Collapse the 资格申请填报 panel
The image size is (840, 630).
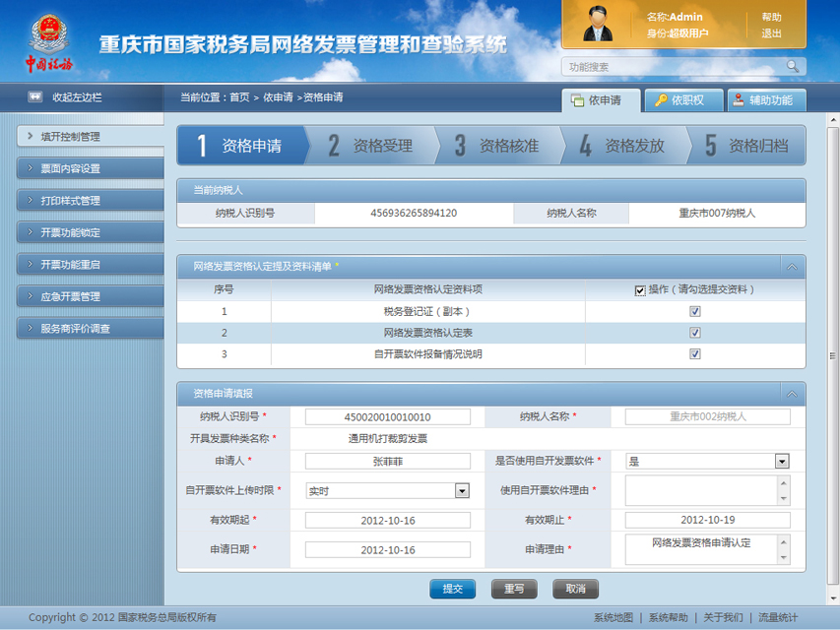(x=792, y=394)
